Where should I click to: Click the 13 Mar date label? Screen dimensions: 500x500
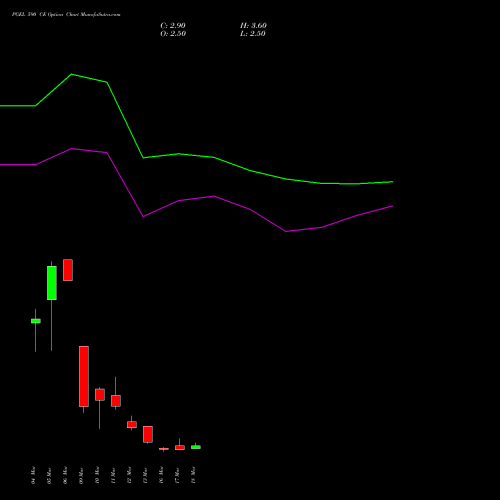tap(145, 475)
